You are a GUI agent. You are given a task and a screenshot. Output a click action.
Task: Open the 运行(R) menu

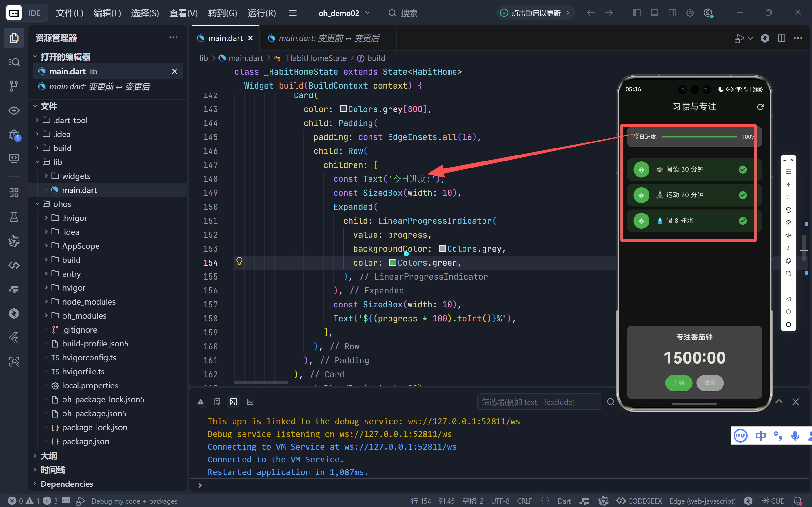pos(261,13)
